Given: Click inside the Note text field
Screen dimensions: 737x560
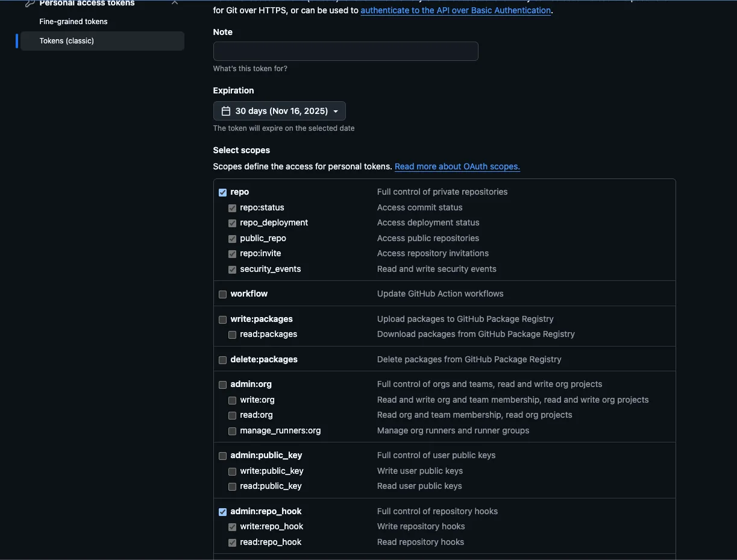Looking at the screenshot, I should coord(345,51).
